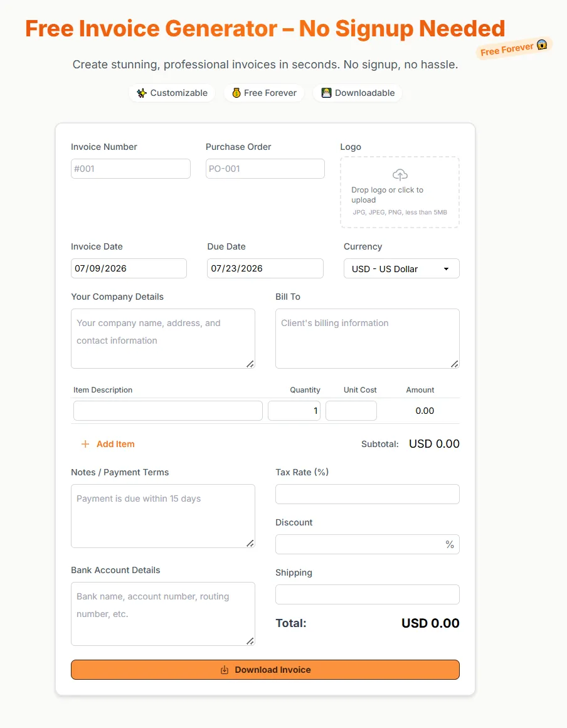Click the money bag icon next to Free Forever

(x=236, y=93)
